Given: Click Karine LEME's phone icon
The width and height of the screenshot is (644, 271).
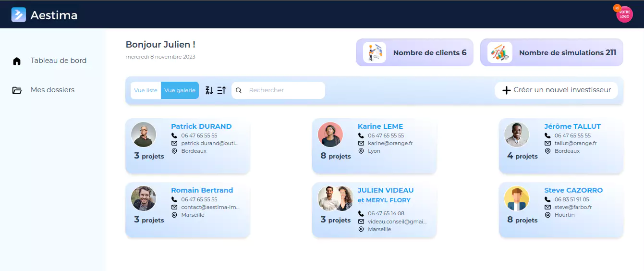Looking at the screenshot, I should (361, 135).
